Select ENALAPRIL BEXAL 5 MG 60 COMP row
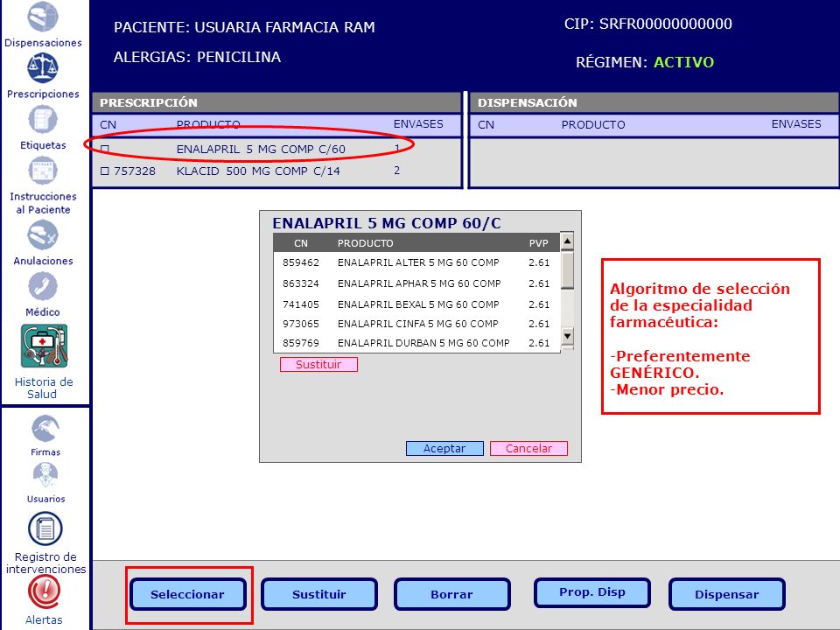 [x=416, y=304]
